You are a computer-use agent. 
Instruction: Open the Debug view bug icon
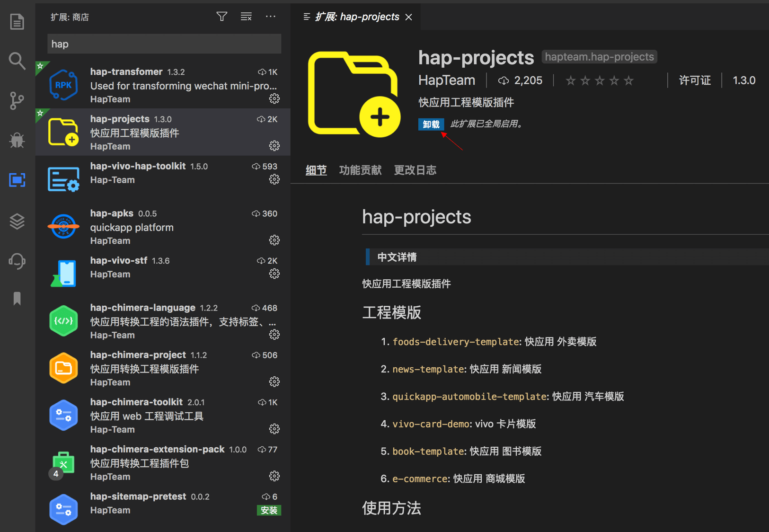(x=17, y=140)
